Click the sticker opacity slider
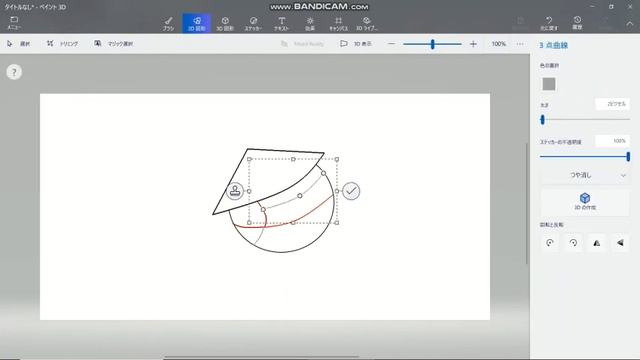 coord(584,156)
